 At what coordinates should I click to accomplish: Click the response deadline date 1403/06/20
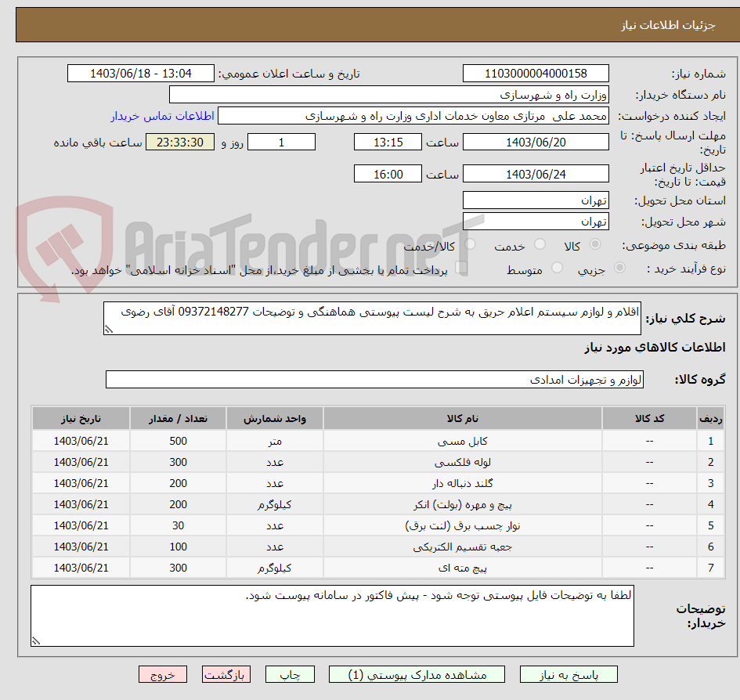point(536,142)
